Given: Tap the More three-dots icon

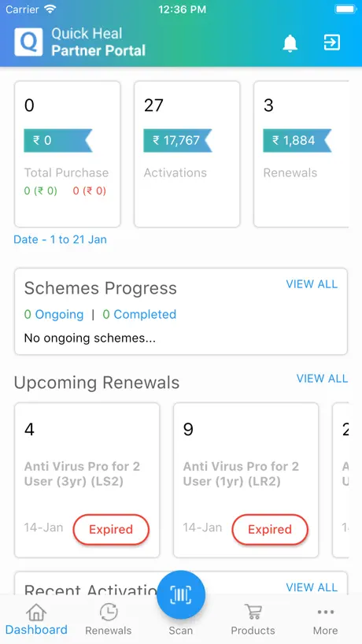Looking at the screenshot, I should coord(326,613).
